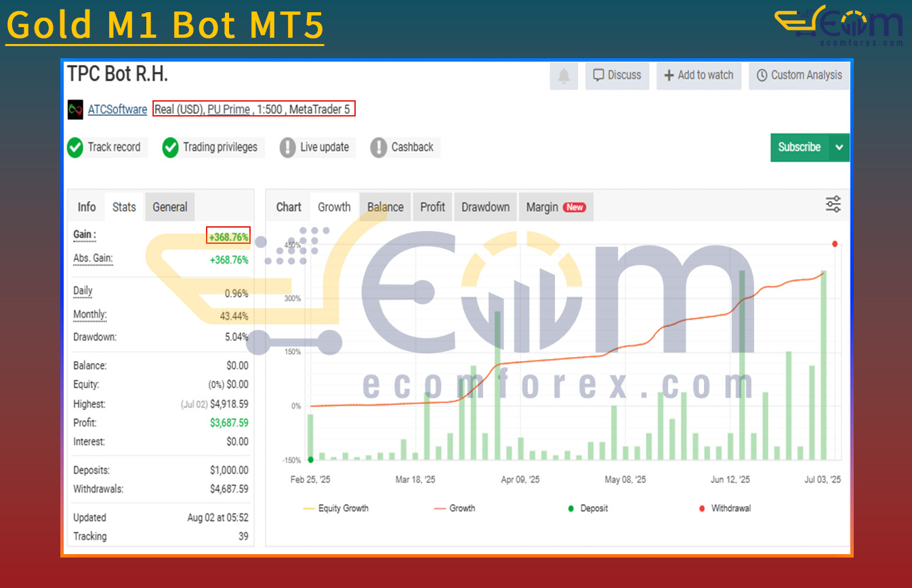This screenshot has width=912, height=588.
Task: Open the Balance chart tab
Action: 386,207
